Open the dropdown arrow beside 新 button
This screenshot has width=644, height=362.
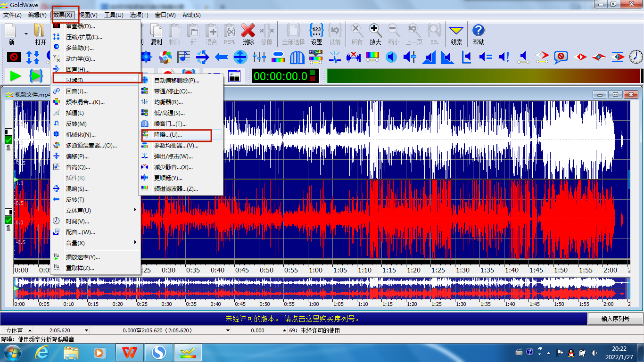click(x=25, y=34)
